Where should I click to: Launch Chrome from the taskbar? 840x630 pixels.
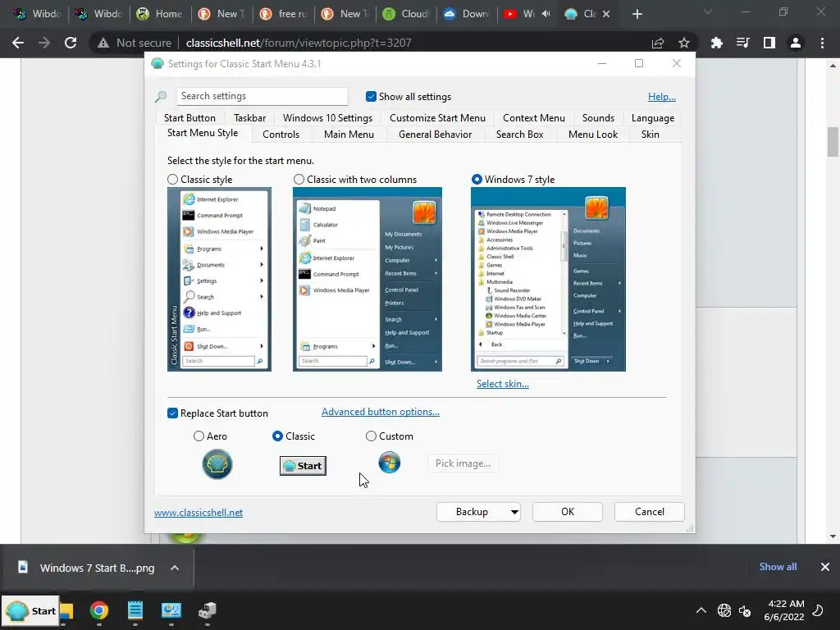pyautogui.click(x=99, y=610)
